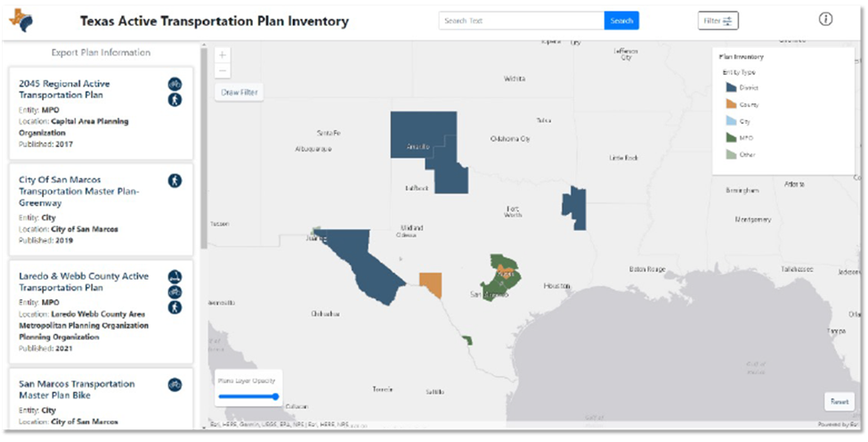Zoom in on the map
868x442 pixels.
pos(223,55)
